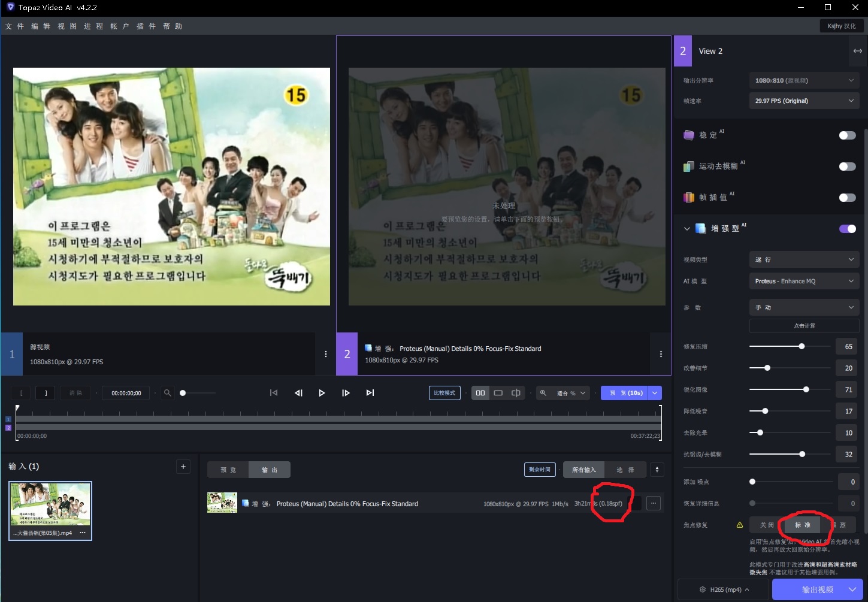Toggle the 运动去模糊 motion deblur switch

coord(848,167)
